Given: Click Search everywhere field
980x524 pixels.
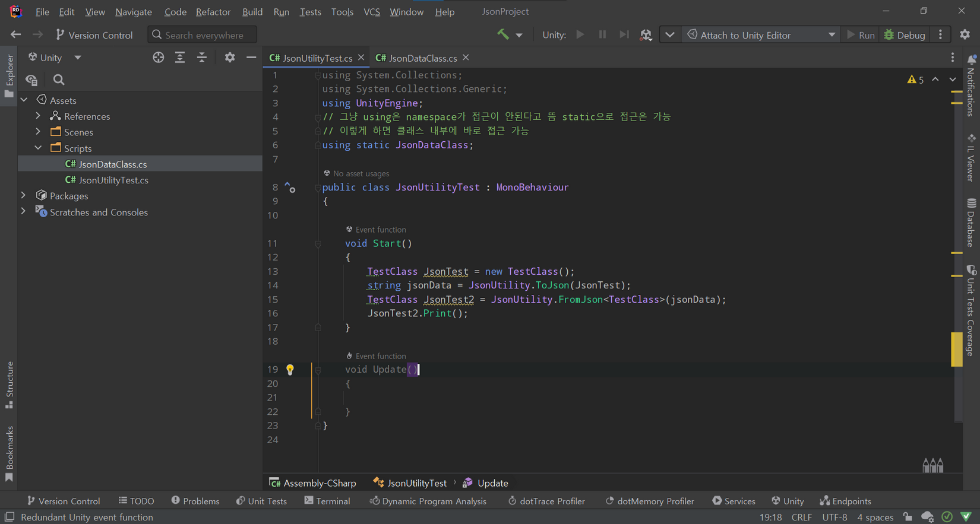Looking at the screenshot, I should click(x=203, y=35).
